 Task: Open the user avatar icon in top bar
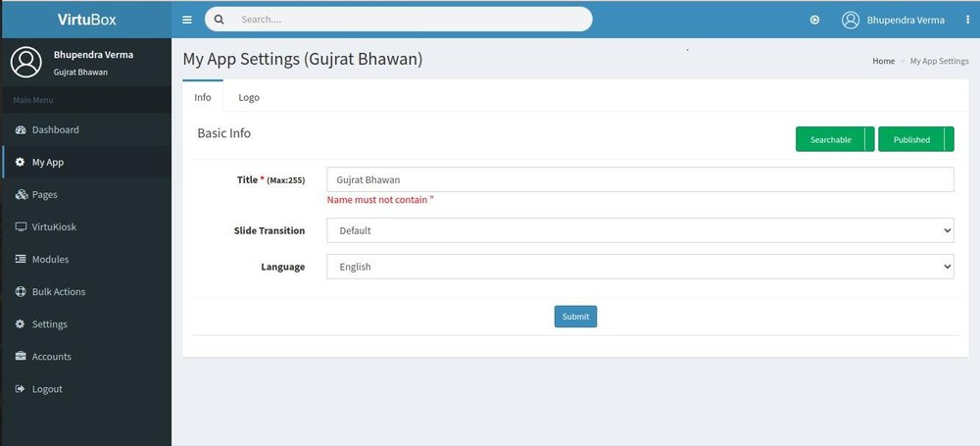[851, 20]
